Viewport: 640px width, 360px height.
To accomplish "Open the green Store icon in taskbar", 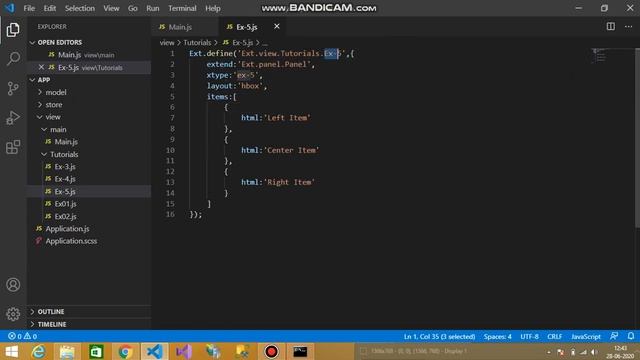I will 96,351.
